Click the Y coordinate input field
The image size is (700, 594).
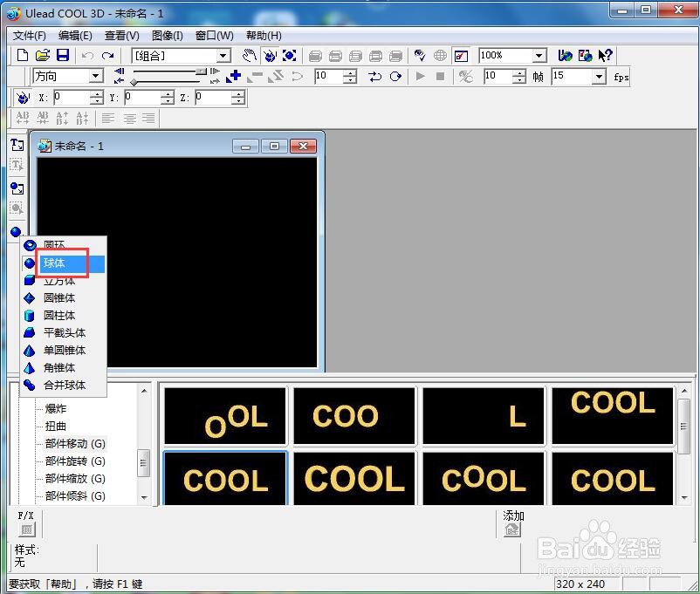pos(143,98)
